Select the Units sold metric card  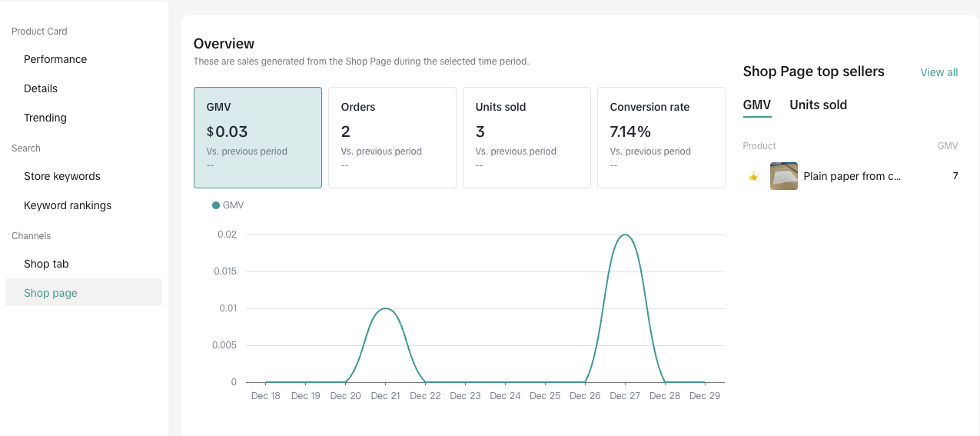(x=527, y=137)
